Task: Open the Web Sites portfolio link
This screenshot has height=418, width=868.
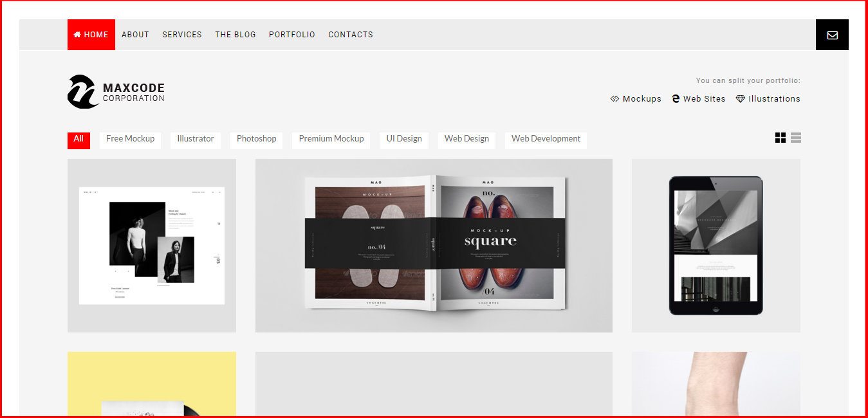Action: point(699,99)
